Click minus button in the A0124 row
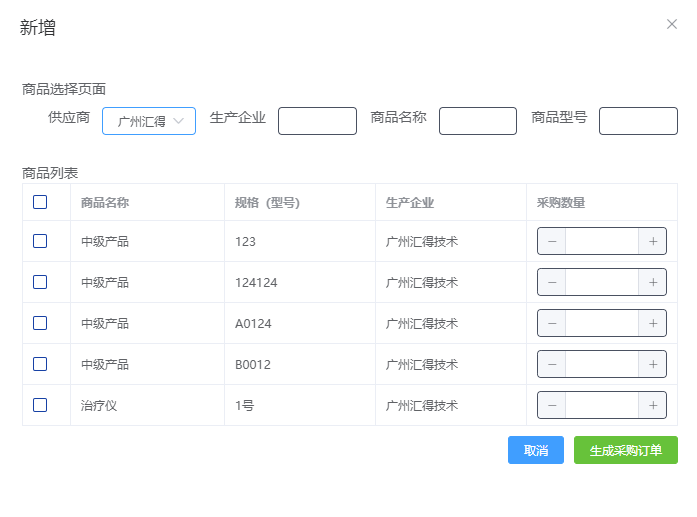The width and height of the screenshot is (697, 517). (552, 323)
